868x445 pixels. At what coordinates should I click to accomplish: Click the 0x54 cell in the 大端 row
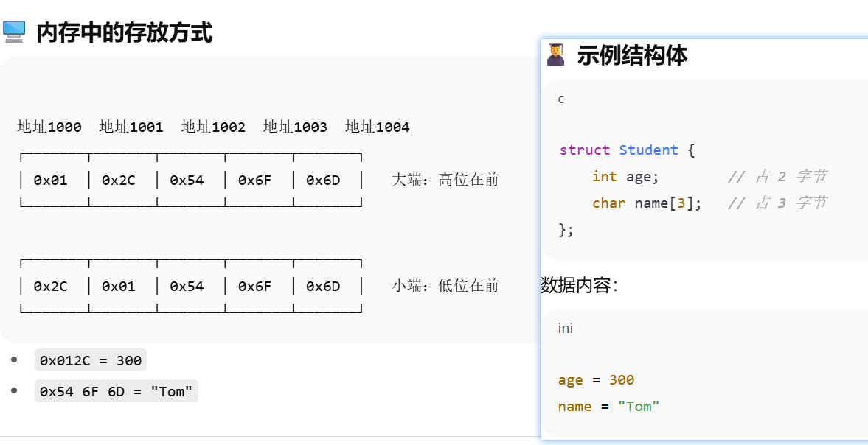pyautogui.click(x=187, y=181)
